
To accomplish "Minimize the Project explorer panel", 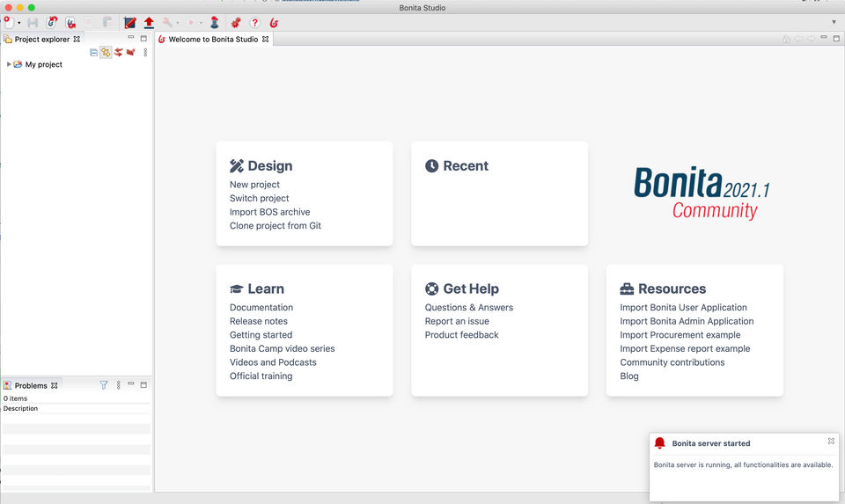I will [130, 38].
